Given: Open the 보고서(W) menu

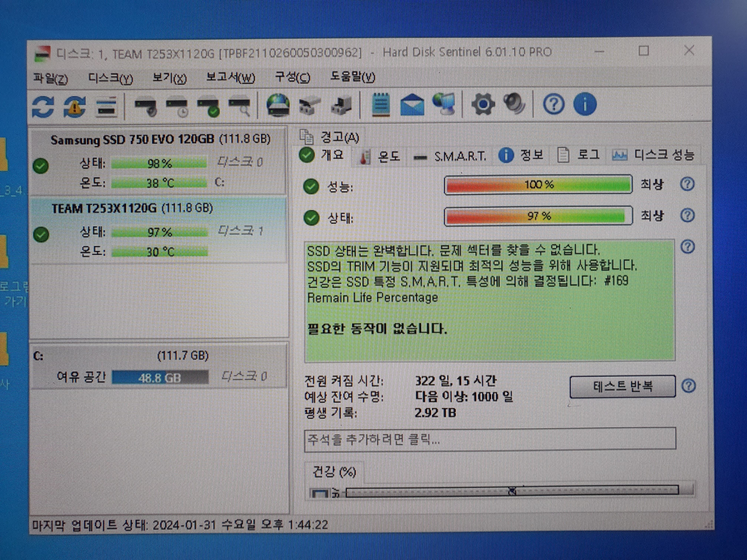Looking at the screenshot, I should click(x=231, y=78).
